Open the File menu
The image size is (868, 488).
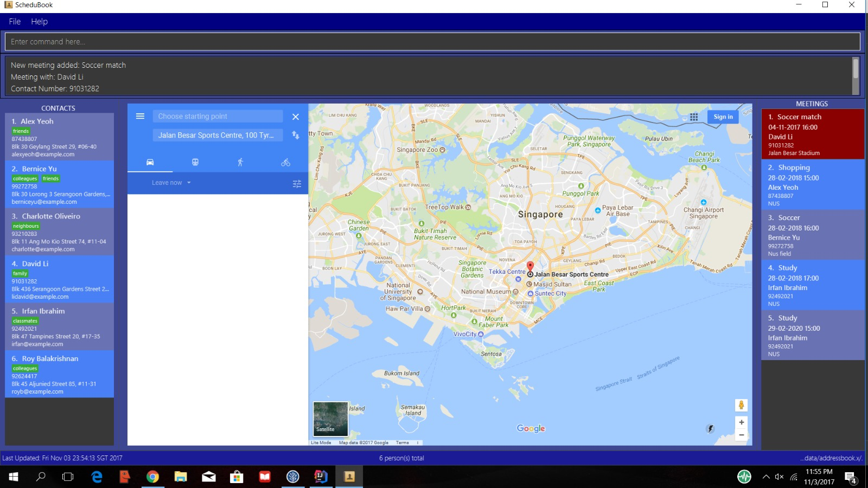(x=14, y=21)
